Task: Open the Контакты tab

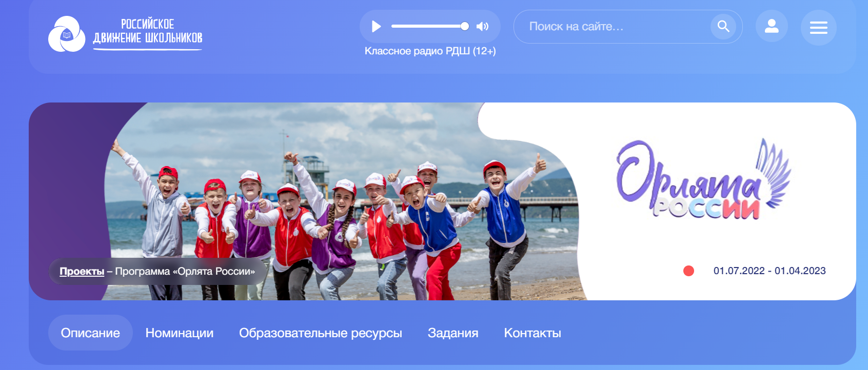Action: click(x=532, y=333)
